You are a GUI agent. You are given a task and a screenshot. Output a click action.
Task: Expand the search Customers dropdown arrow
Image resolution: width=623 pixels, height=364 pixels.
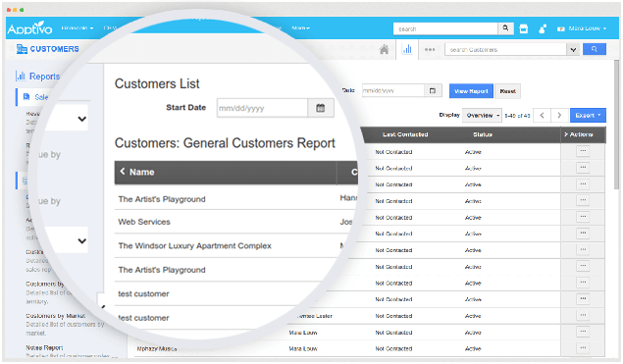click(573, 50)
